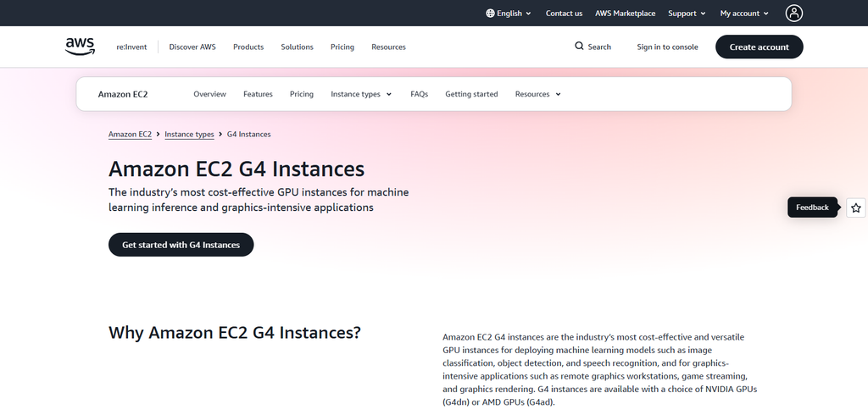Expand the EC2 Resources submenu

click(x=538, y=94)
